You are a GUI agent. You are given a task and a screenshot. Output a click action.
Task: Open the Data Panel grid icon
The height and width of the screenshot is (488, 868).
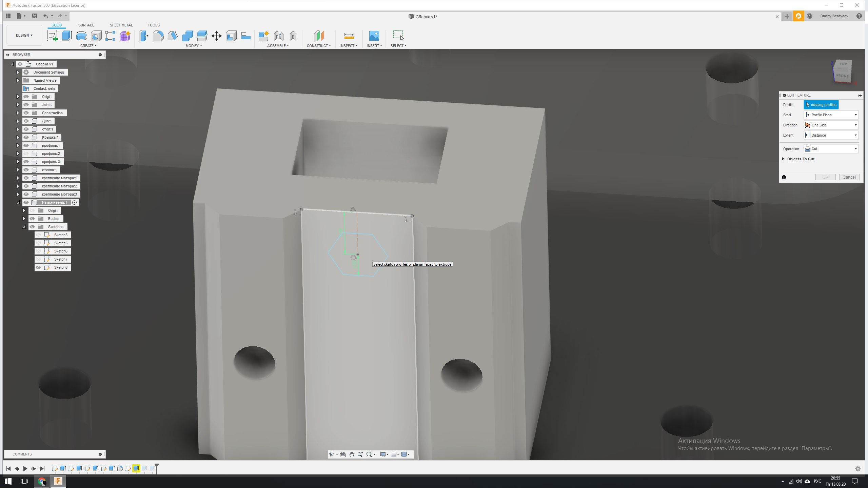click(8, 16)
